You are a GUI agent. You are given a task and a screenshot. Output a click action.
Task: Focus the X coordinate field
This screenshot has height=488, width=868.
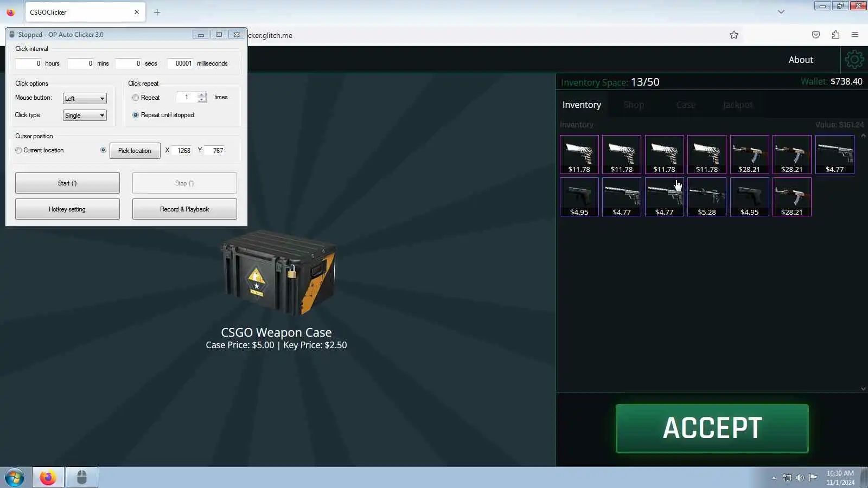point(182,150)
